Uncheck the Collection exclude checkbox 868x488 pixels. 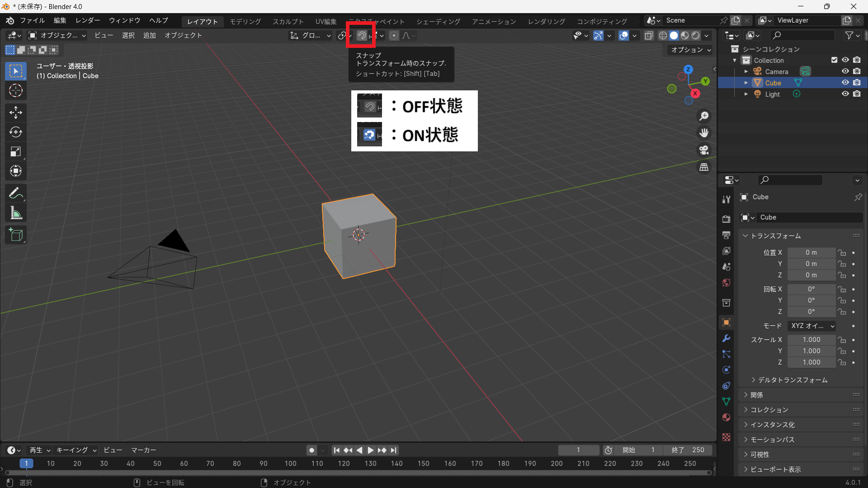click(x=834, y=60)
